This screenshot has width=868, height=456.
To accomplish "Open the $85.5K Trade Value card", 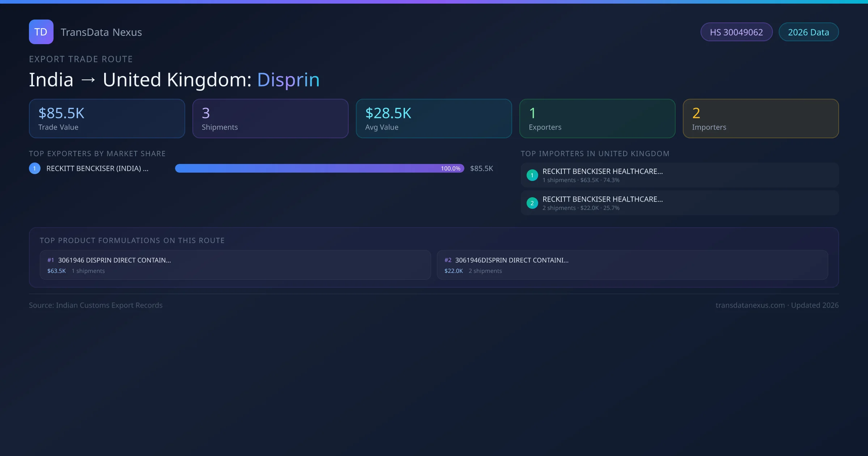I will point(107,119).
